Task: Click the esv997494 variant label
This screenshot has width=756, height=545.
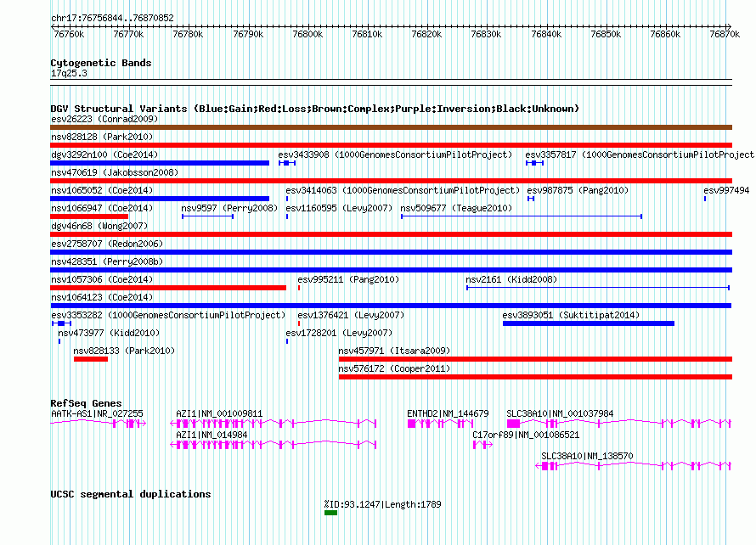Action: point(726,190)
